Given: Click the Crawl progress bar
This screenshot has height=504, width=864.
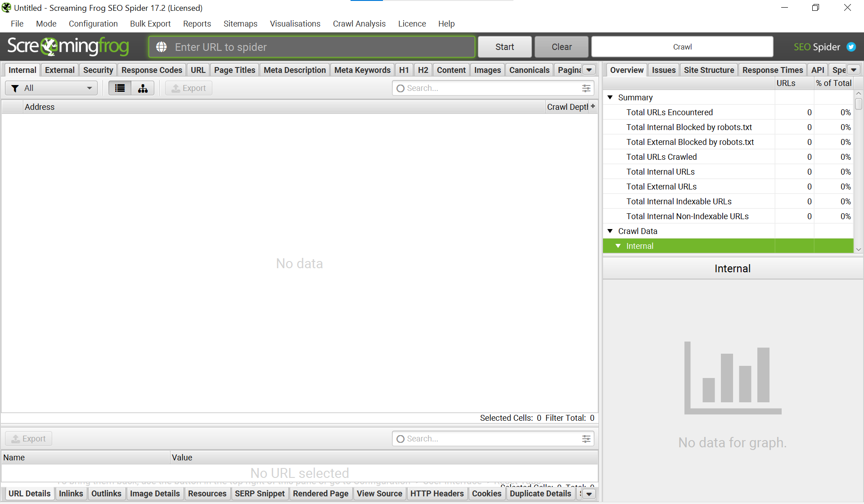Looking at the screenshot, I should click(x=682, y=47).
